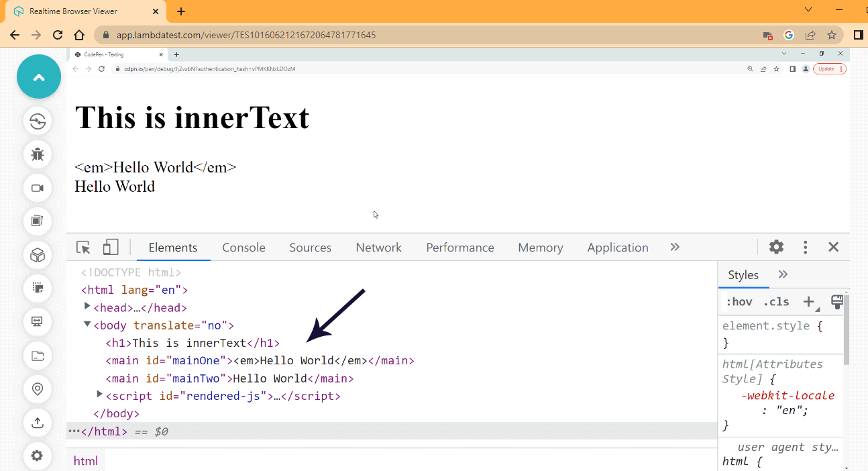The width and height of the screenshot is (868, 471).
Task: Expand the head node in Elements tree
Action: click(x=87, y=307)
